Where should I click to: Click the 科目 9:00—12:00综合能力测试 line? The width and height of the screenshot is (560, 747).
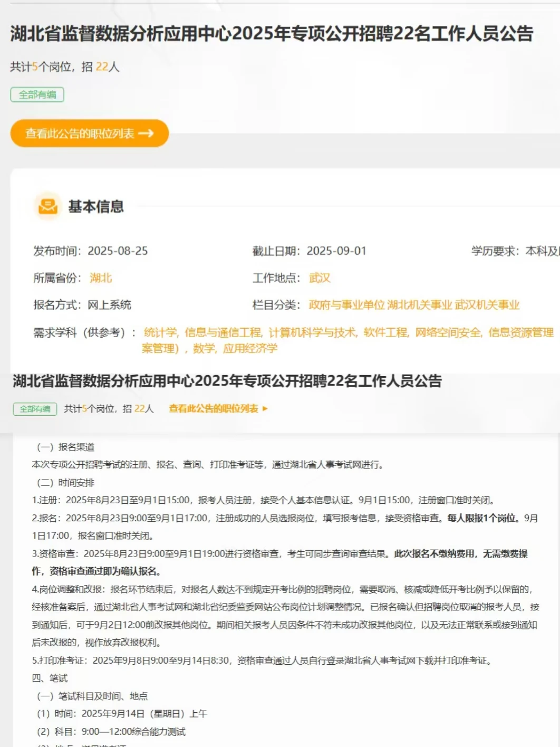coord(111,732)
